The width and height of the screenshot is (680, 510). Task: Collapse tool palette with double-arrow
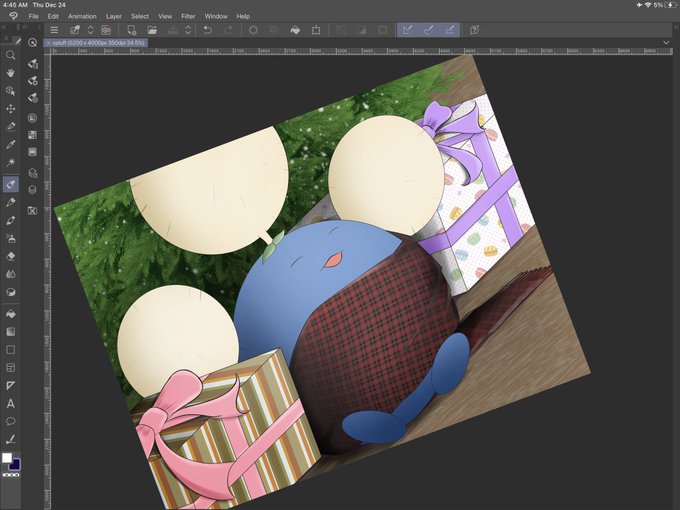[3, 27]
